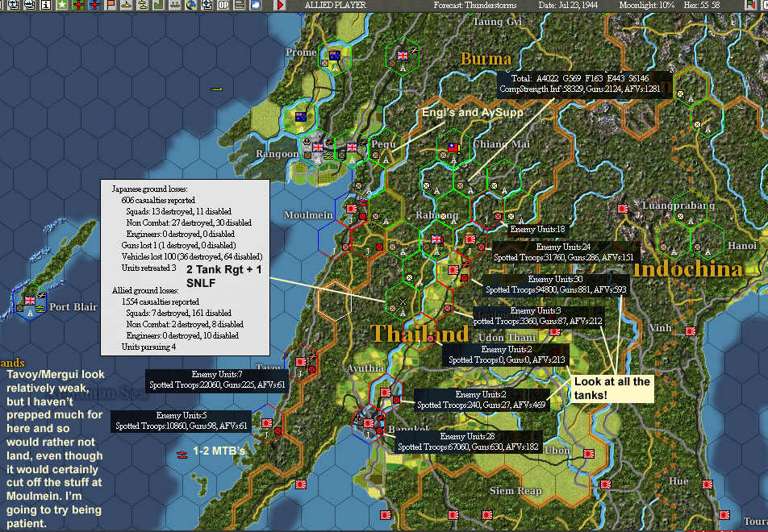
Task: Click the 'Moonlight: 10%' status text
Action: coord(646,5)
